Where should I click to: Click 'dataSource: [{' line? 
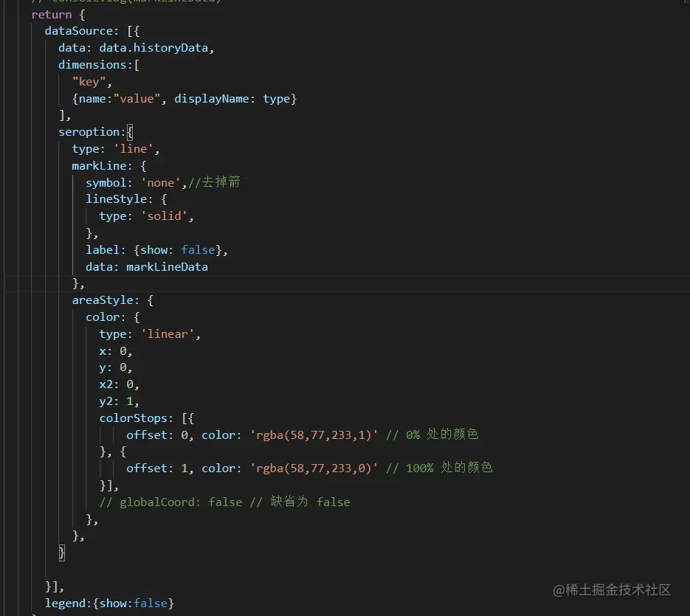pyautogui.click(x=92, y=31)
